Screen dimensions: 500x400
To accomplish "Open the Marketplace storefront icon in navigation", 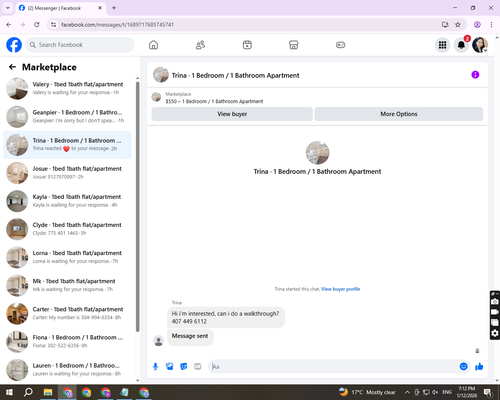I will [294, 45].
